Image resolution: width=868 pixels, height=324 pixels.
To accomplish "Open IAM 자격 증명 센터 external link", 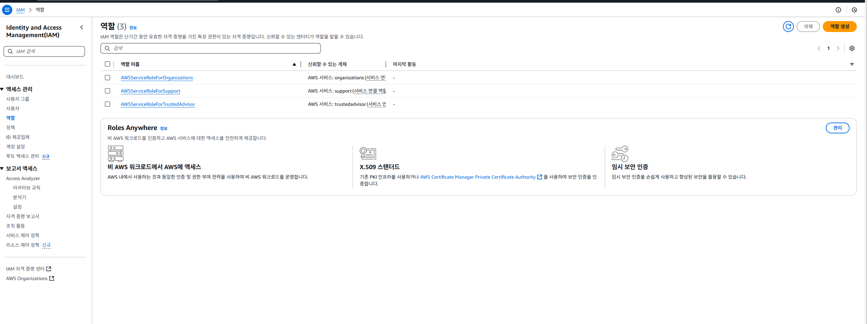I will point(49,268).
